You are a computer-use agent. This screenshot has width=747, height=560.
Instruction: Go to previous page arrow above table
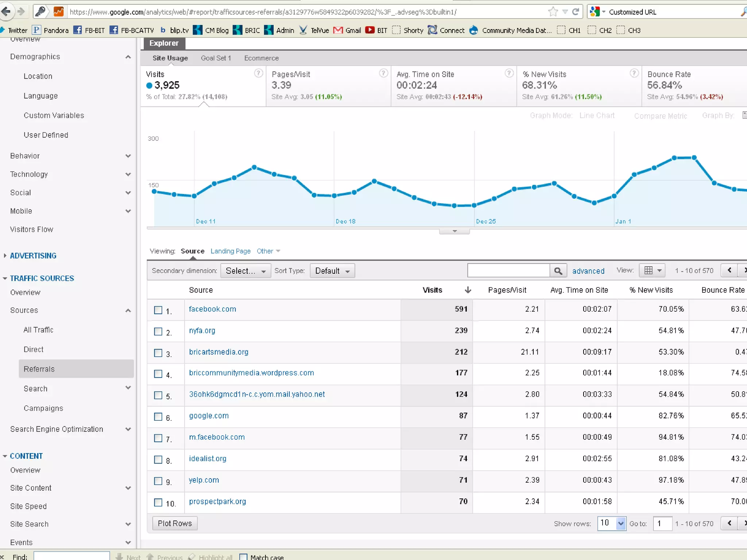click(729, 270)
